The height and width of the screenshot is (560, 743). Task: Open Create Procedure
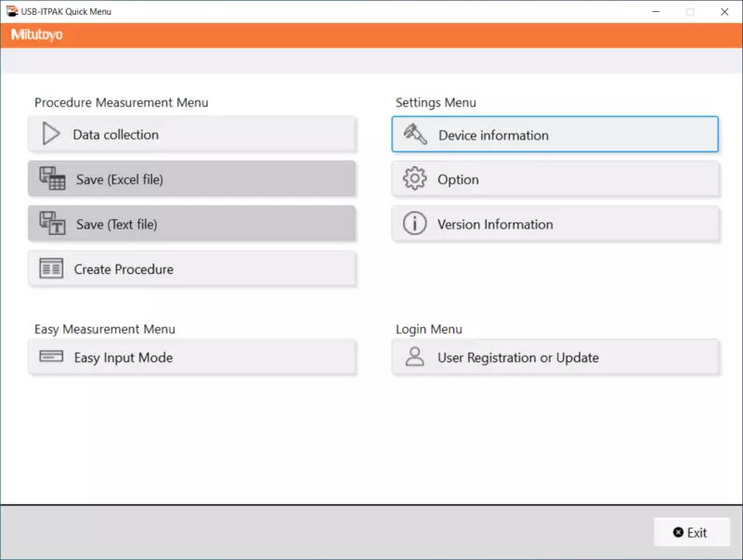(191, 268)
